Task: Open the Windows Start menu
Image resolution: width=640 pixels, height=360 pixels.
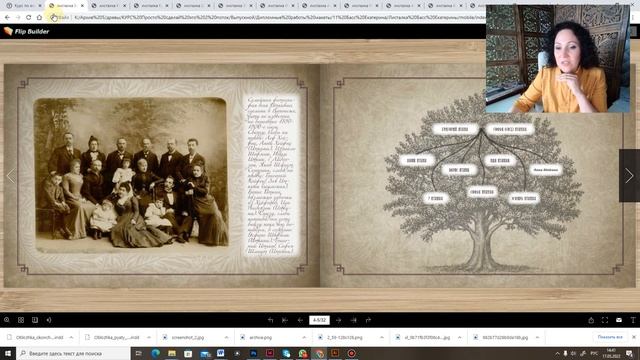Action: [8, 353]
